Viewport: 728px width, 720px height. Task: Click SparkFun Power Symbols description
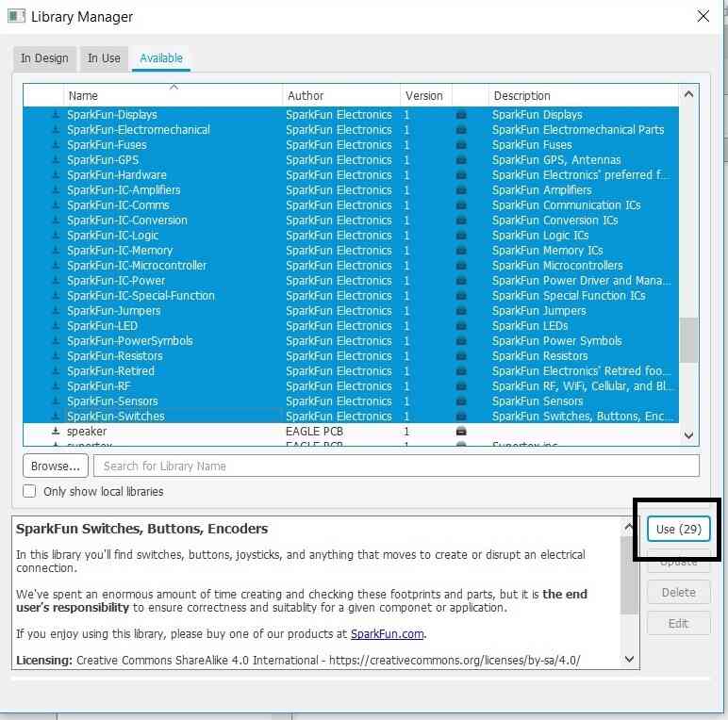pyautogui.click(x=556, y=341)
